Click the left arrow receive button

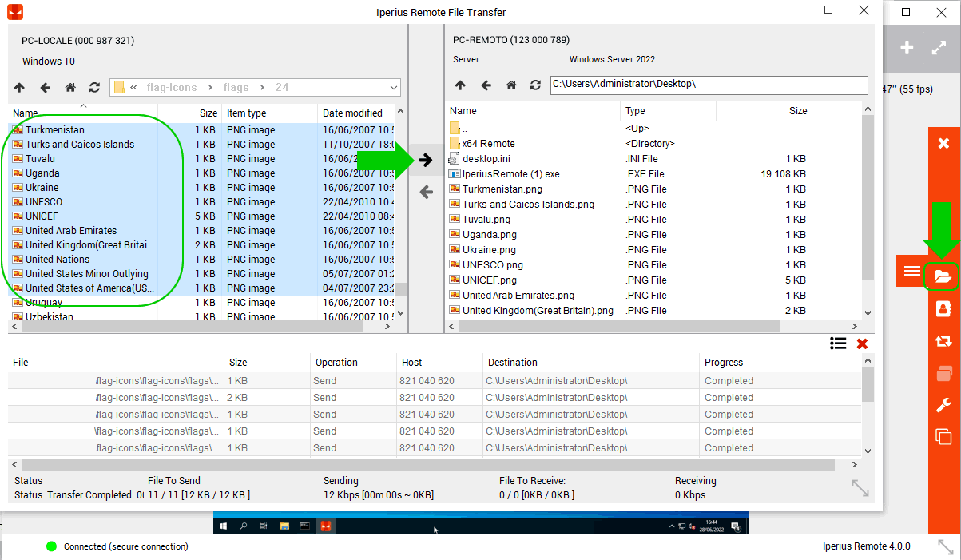(x=426, y=192)
